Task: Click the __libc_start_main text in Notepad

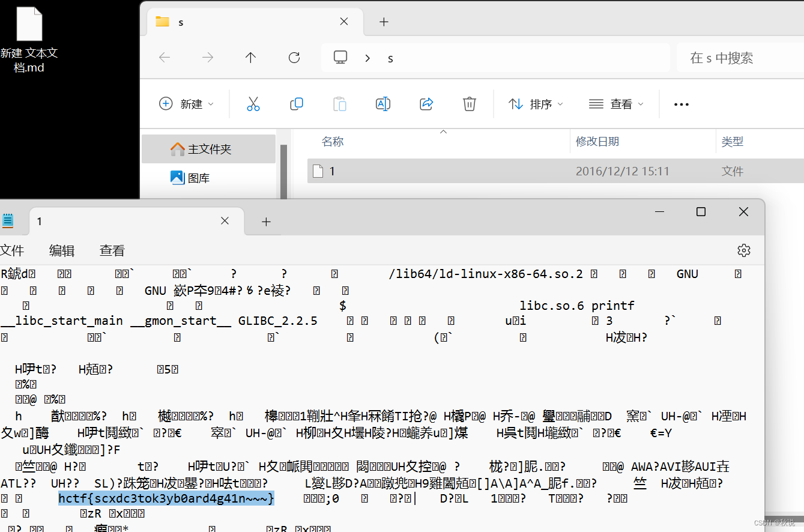Action: pos(62,321)
